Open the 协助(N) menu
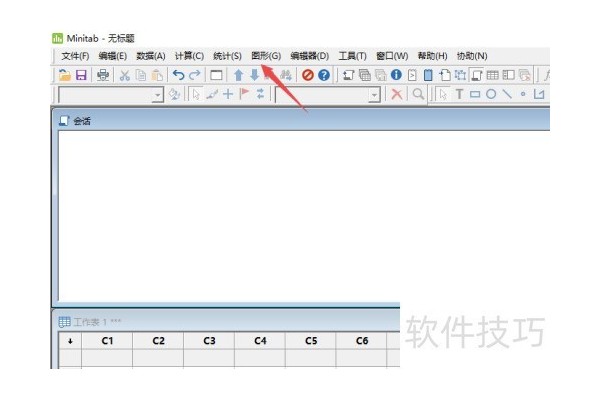The height and width of the screenshot is (400, 600). coord(472,56)
